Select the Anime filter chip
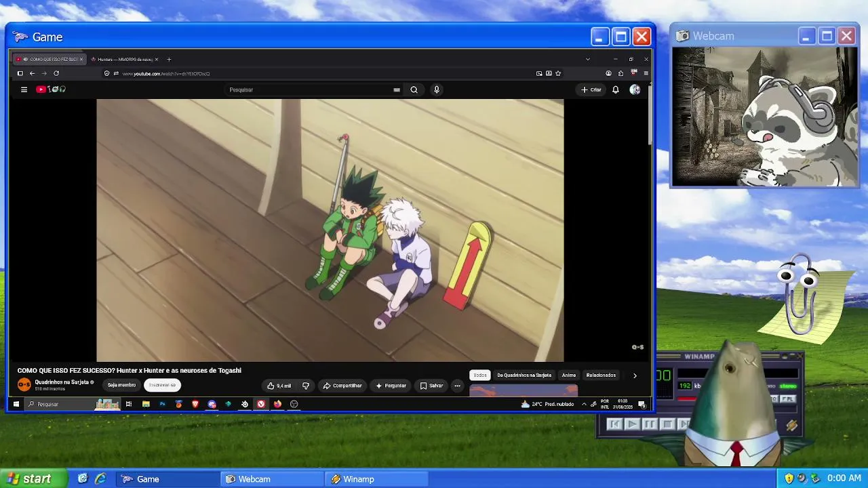 click(569, 375)
